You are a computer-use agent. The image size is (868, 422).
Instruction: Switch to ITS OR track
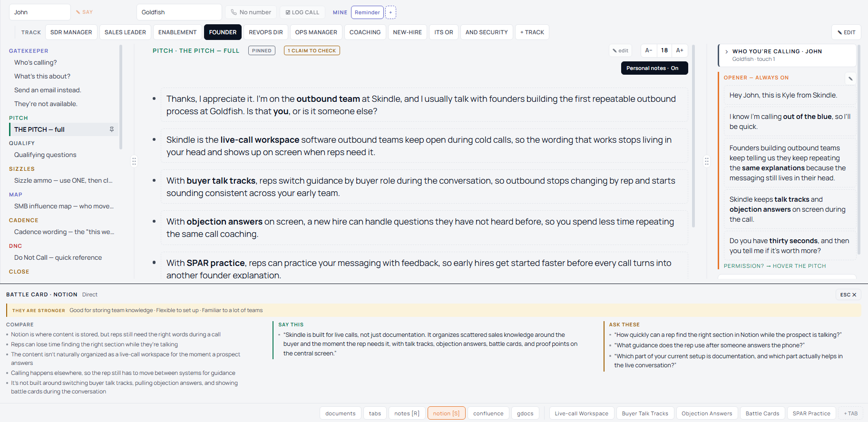444,32
